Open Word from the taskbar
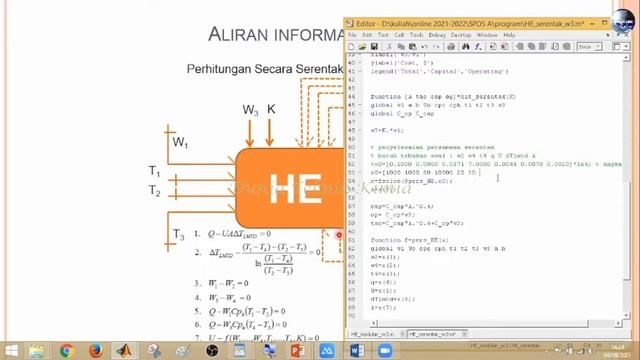The image size is (640, 360). coord(357,351)
